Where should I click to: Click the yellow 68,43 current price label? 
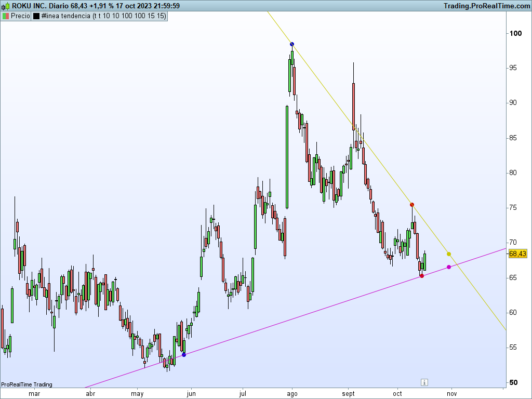point(518,254)
